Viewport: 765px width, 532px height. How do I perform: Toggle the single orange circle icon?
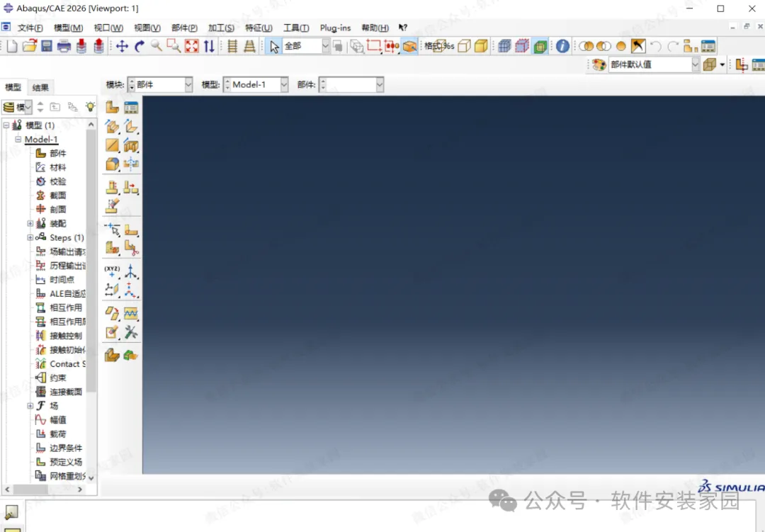coord(621,46)
